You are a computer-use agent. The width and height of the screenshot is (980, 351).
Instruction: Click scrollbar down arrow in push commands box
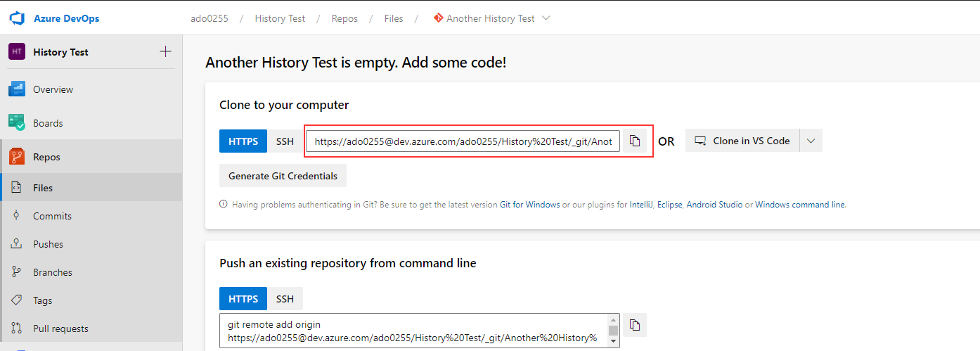coord(614,341)
